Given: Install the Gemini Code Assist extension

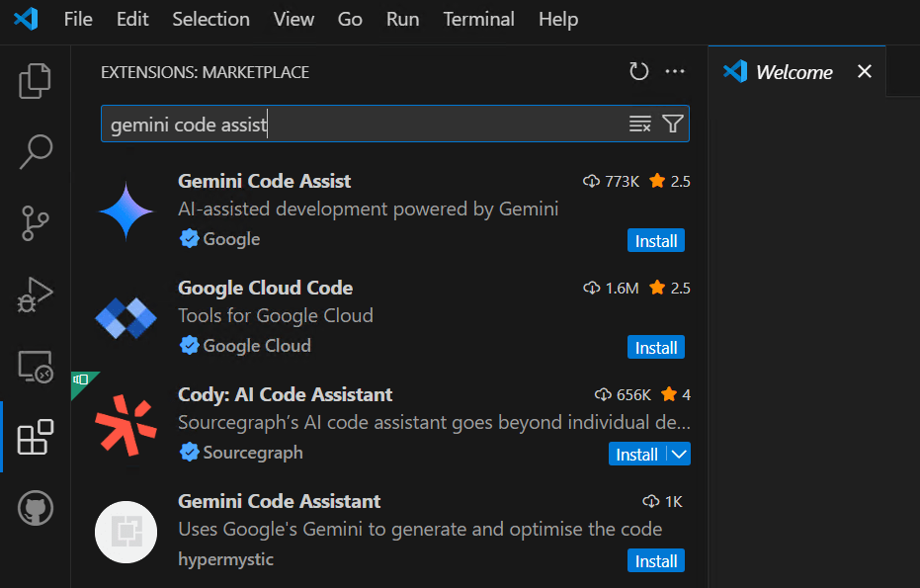Looking at the screenshot, I should [655, 241].
